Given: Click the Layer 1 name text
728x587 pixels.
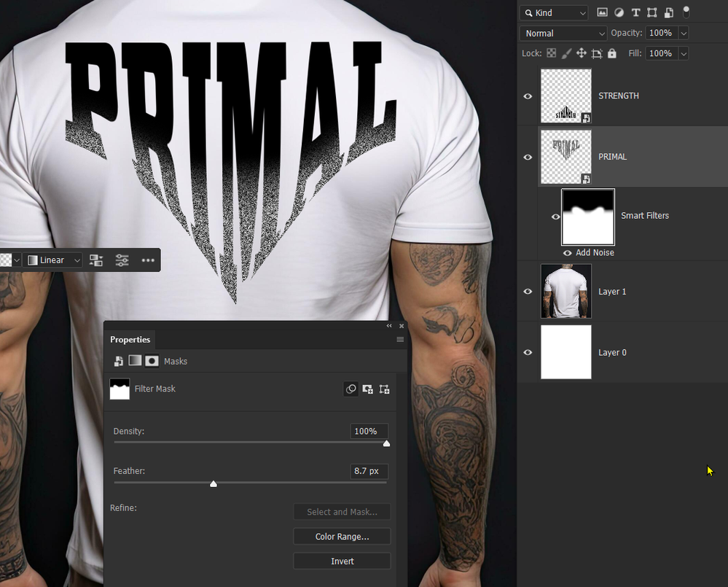Looking at the screenshot, I should 612,292.
